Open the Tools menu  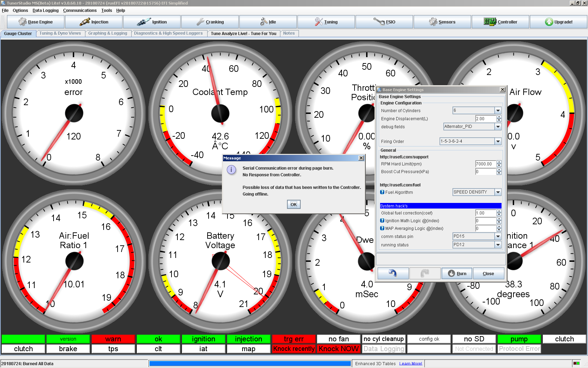point(107,11)
